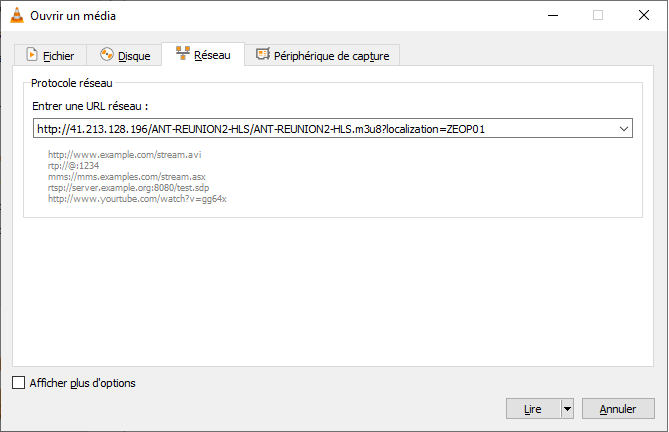Click the Réseau tab network icon
Image resolution: width=669 pixels, height=432 pixels.
coord(183,53)
